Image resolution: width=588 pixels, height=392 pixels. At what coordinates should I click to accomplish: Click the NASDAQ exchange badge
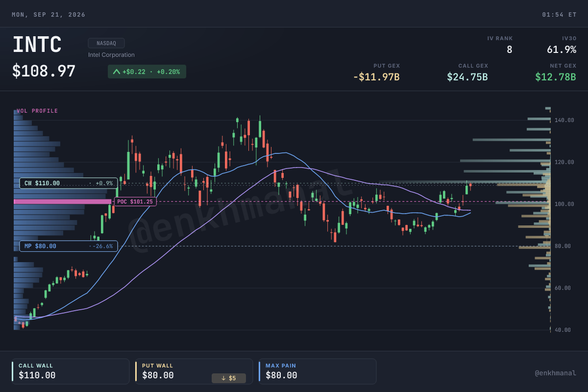tap(106, 43)
